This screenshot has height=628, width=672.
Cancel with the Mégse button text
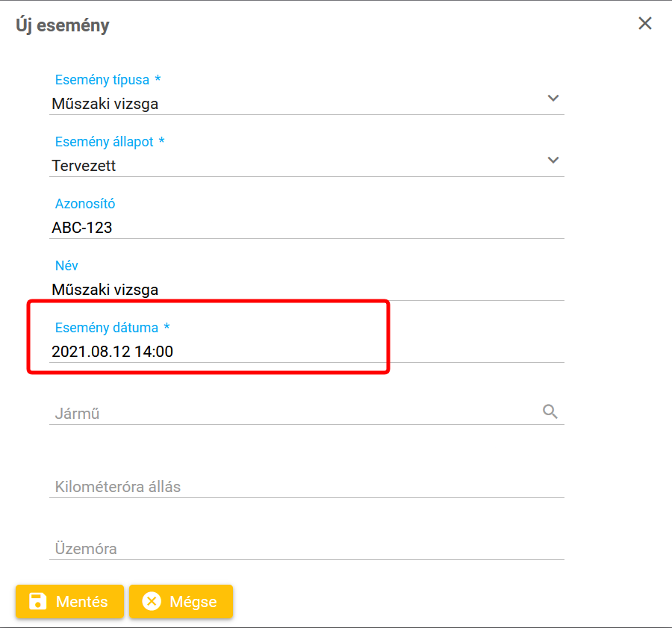tap(193, 602)
